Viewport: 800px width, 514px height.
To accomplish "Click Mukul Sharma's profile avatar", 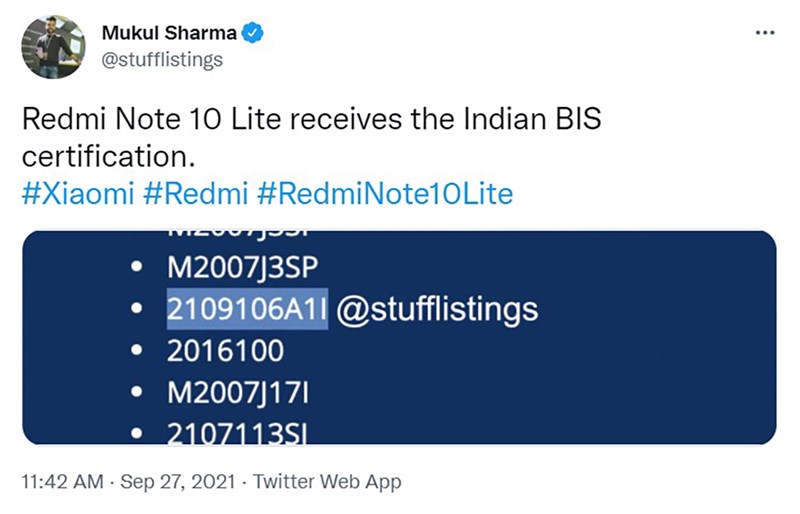I will 53,47.
